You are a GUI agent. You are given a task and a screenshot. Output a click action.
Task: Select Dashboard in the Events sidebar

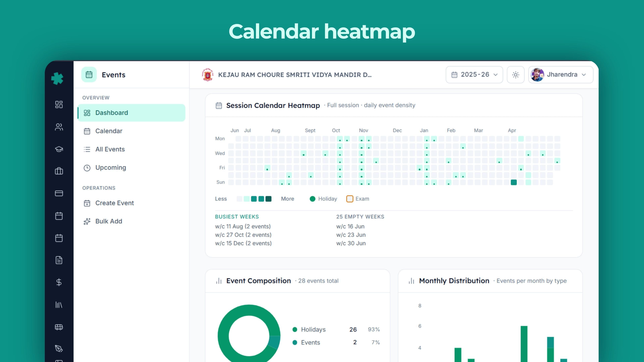tap(131, 113)
